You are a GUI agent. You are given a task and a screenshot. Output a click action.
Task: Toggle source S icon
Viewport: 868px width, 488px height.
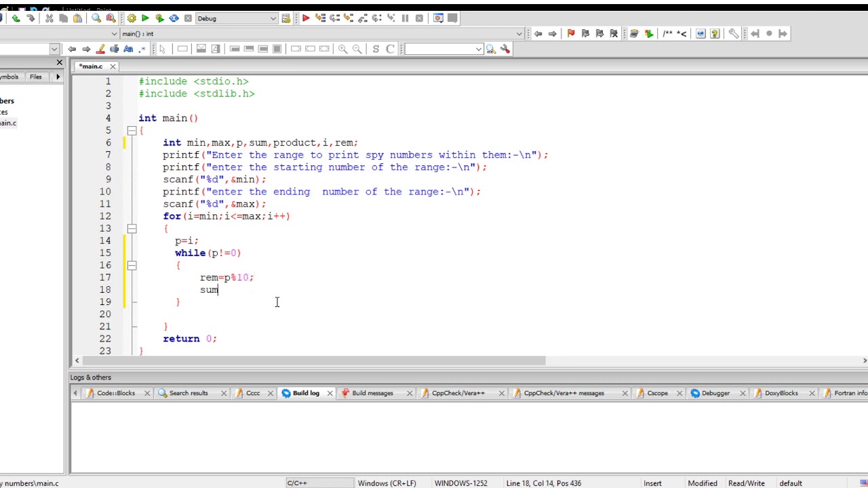376,49
